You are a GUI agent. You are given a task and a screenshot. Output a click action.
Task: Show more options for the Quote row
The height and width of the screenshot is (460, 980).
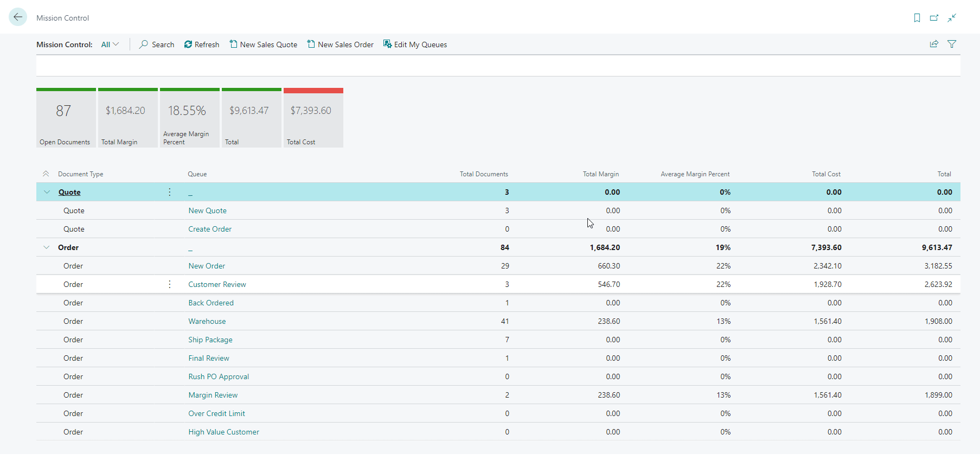click(170, 192)
